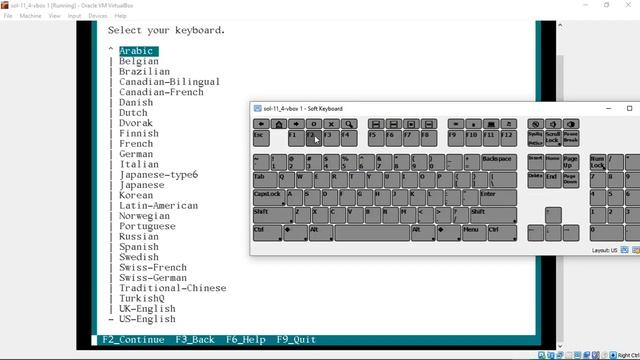This screenshot has width=640, height=360.
Task: Select US-English in keyboard list
Action: pyautogui.click(x=147, y=319)
